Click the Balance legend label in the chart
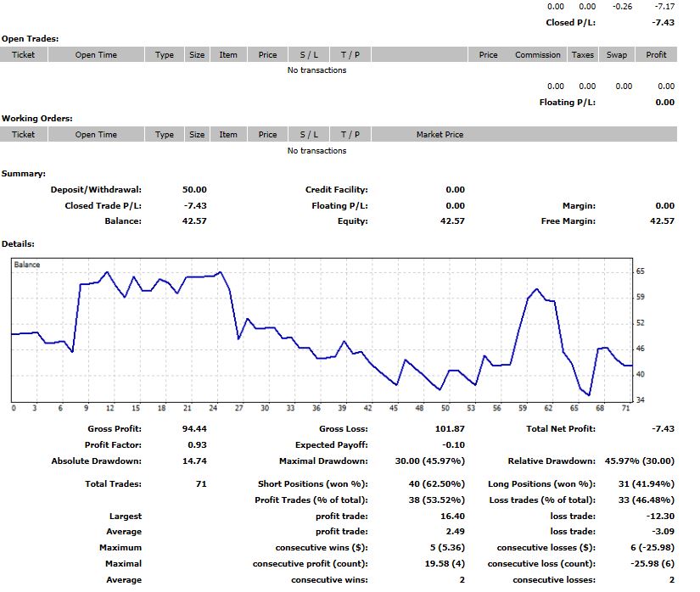 [27, 265]
